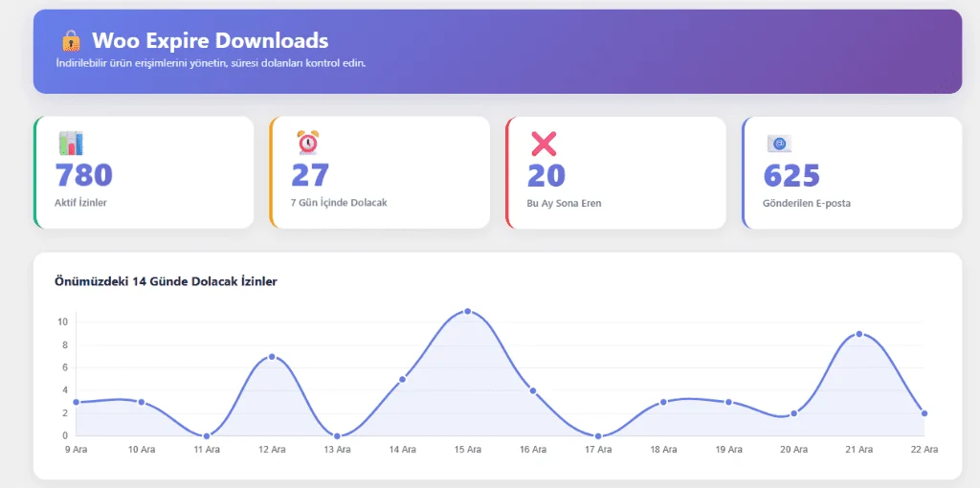Screen dimensions: 980x488
Task: Click the chart data point for 13 Ara
Action: (337, 435)
